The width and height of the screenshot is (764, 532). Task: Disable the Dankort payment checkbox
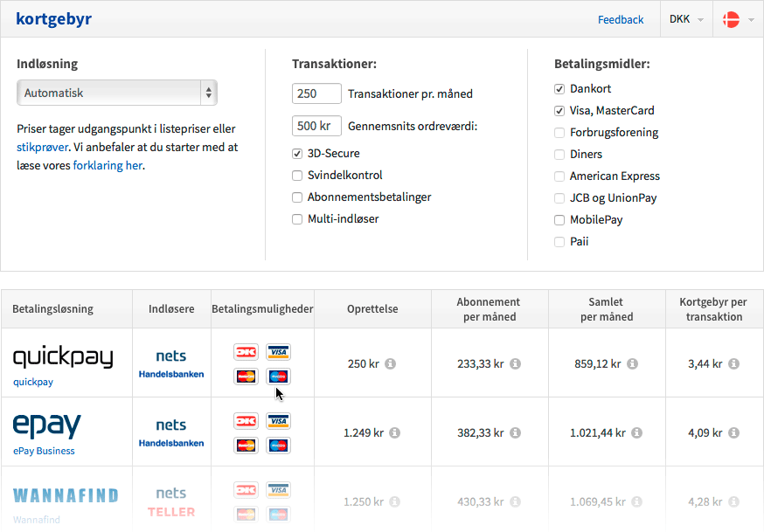click(559, 89)
